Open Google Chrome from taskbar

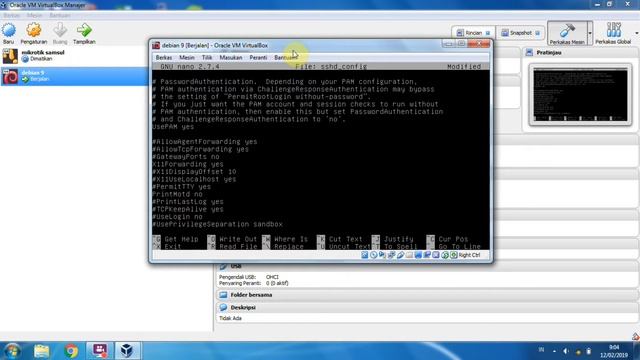[x=71, y=351]
